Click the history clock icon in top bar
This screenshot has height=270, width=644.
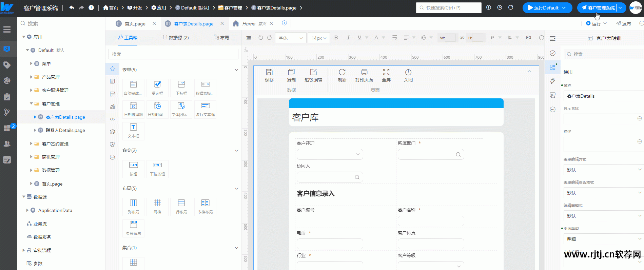(x=91, y=7)
